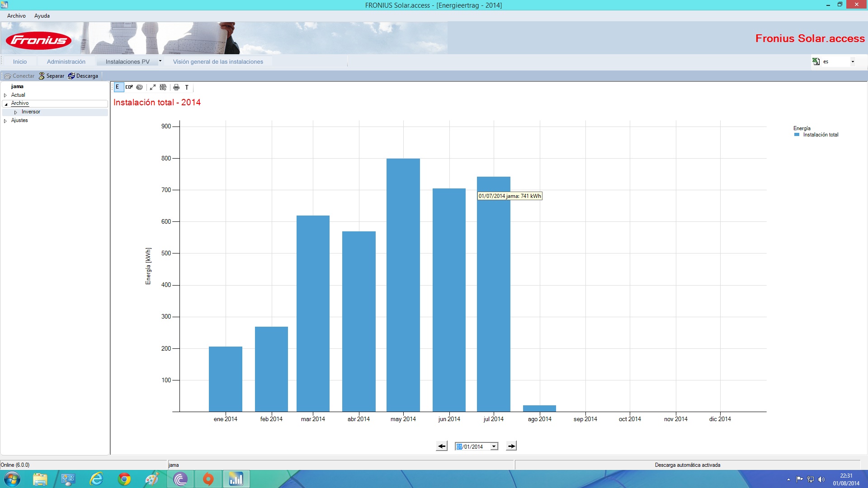Open the Inicio tab
868x488 pixels.
tap(20, 61)
